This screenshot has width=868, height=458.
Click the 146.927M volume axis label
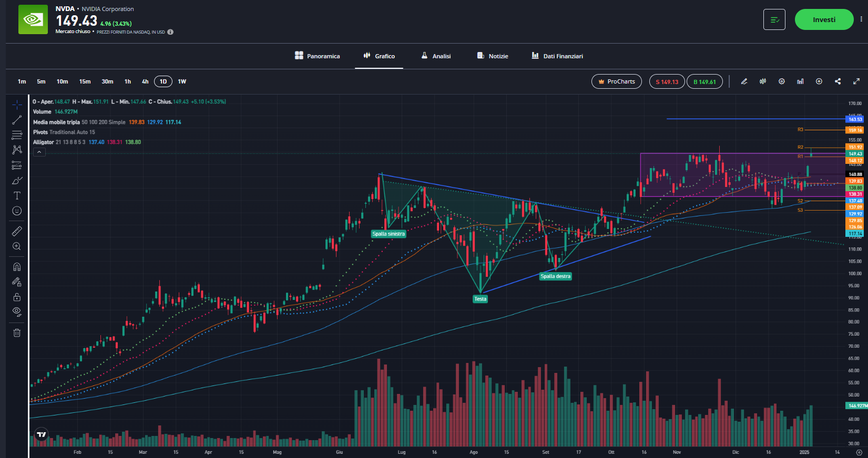pos(857,405)
